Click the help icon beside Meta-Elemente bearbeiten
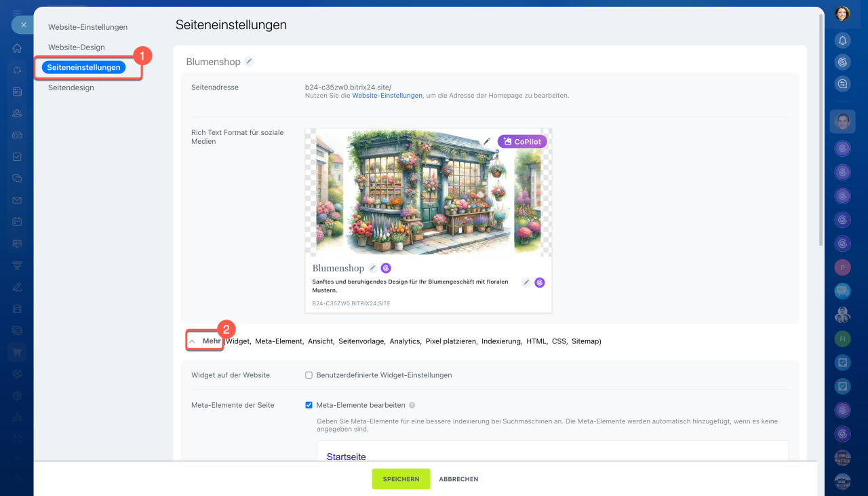Image resolution: width=868 pixels, height=496 pixels. pos(412,405)
